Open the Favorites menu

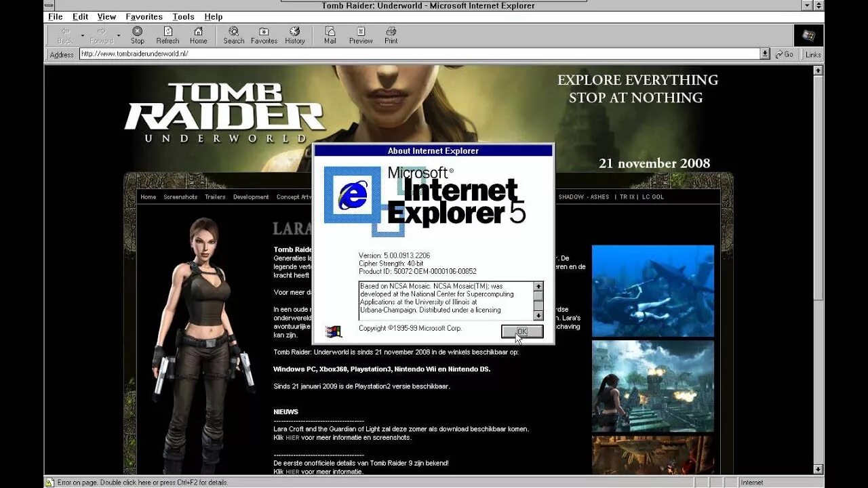click(144, 17)
